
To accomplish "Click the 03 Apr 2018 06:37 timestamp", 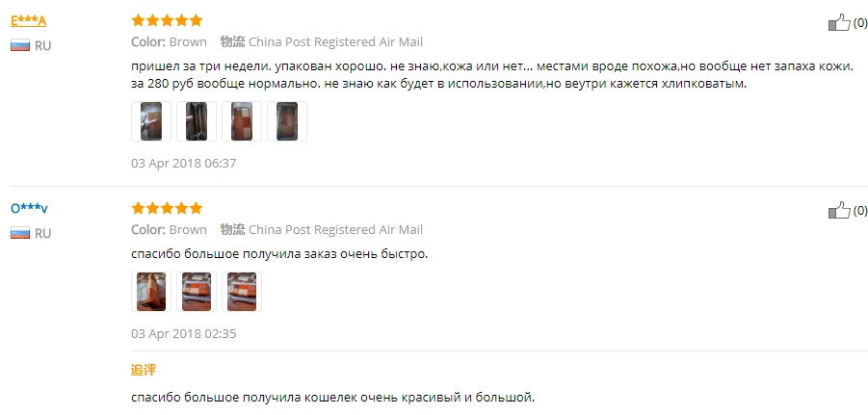I will click(x=184, y=164).
